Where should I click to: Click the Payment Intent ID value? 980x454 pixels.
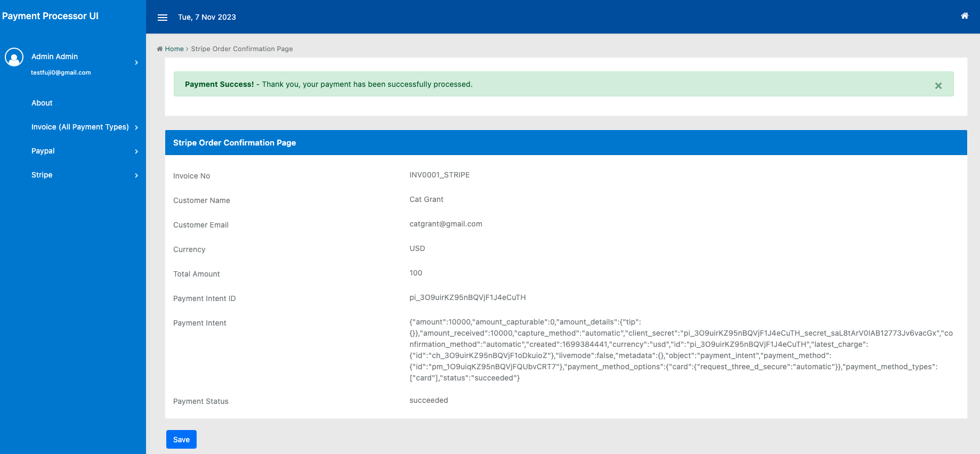pyautogui.click(x=467, y=297)
